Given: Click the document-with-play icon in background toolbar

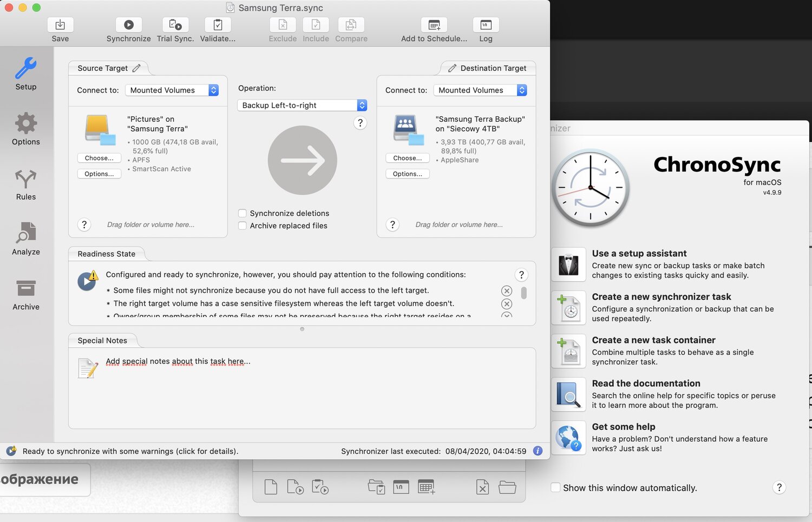Looking at the screenshot, I should click(x=295, y=487).
